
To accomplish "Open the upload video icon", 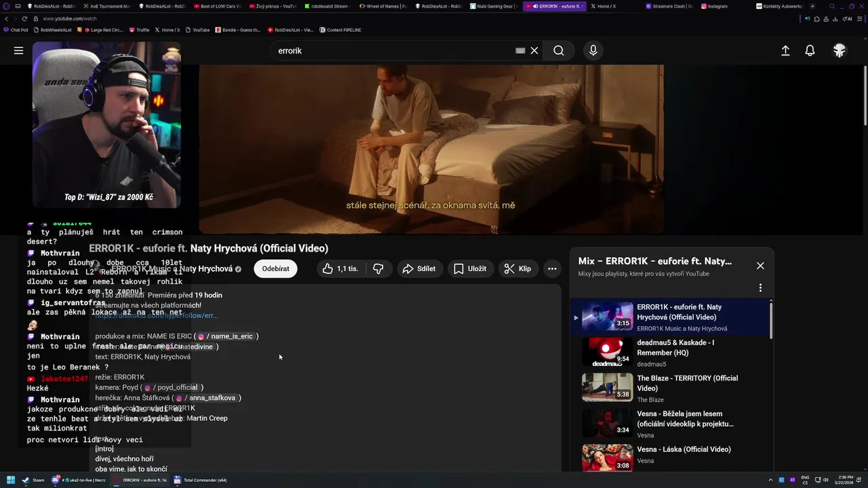I will pos(785,51).
